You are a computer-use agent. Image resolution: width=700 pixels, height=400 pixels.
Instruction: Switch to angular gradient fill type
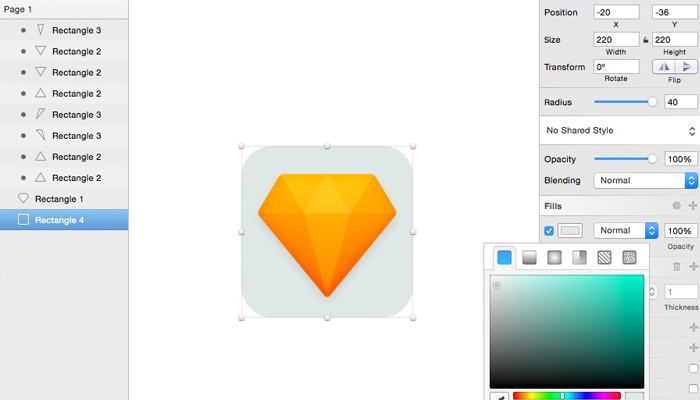(579, 258)
